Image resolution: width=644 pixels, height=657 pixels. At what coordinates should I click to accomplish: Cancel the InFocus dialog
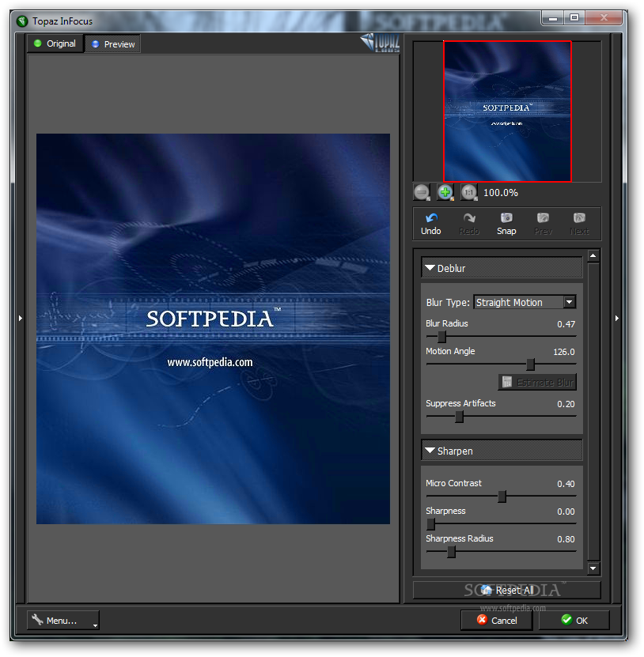click(497, 621)
